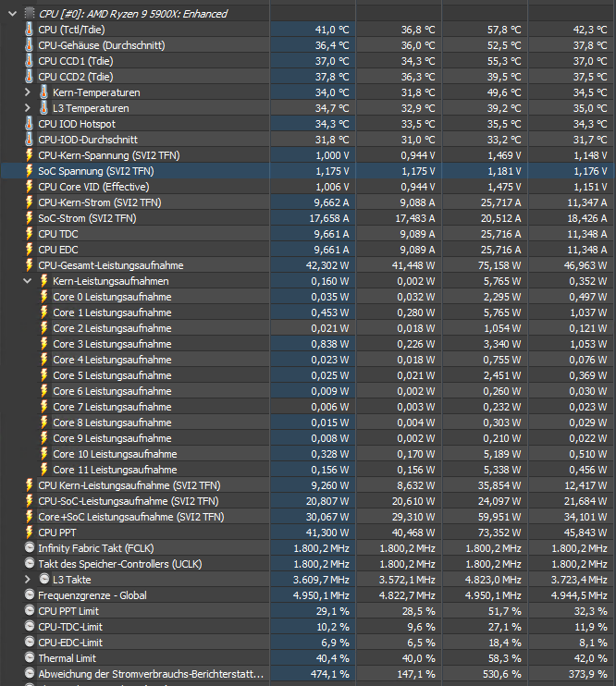The height and width of the screenshot is (686, 616).
Task: Click the lightning icon of SoC-Strom
Action: [29, 218]
